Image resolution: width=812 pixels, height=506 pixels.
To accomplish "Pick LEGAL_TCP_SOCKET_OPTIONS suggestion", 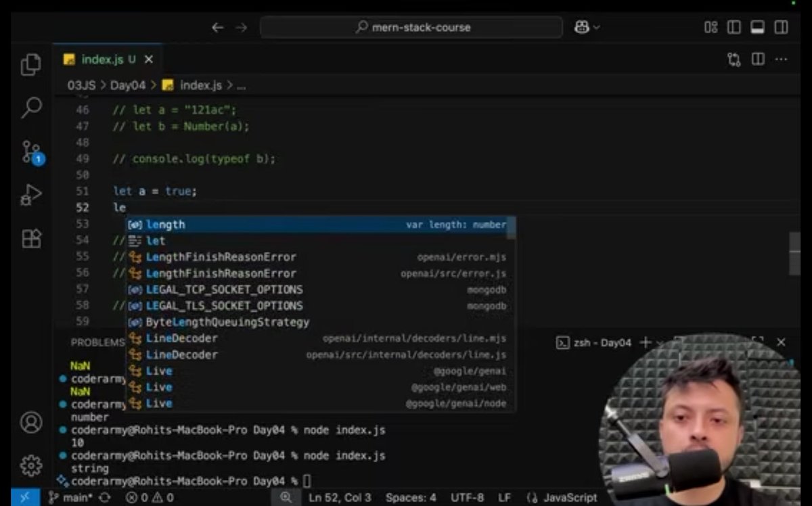I will pos(317,290).
